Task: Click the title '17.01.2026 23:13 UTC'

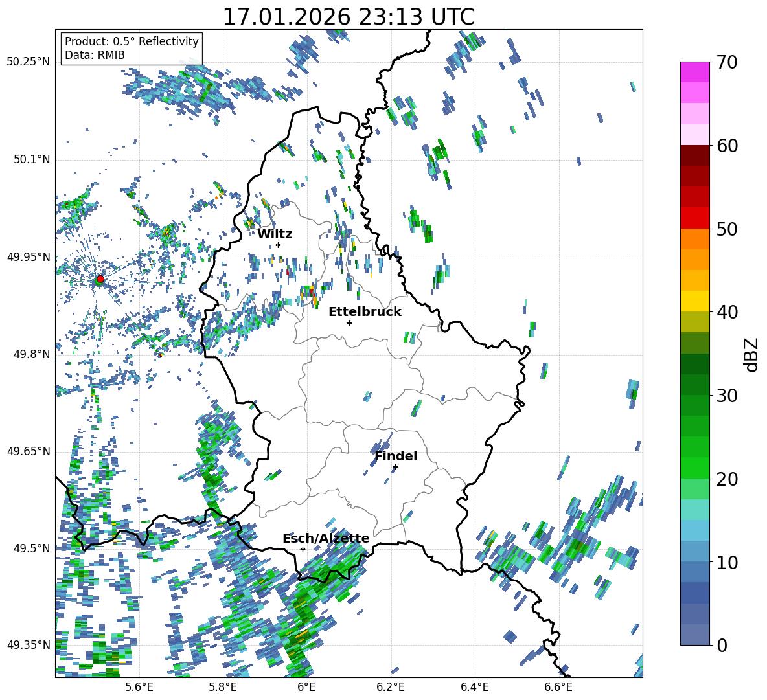Action: (x=349, y=17)
